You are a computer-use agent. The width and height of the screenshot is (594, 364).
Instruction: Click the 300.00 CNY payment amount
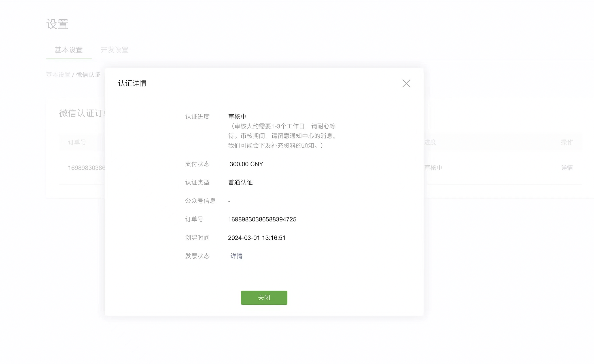tap(246, 164)
